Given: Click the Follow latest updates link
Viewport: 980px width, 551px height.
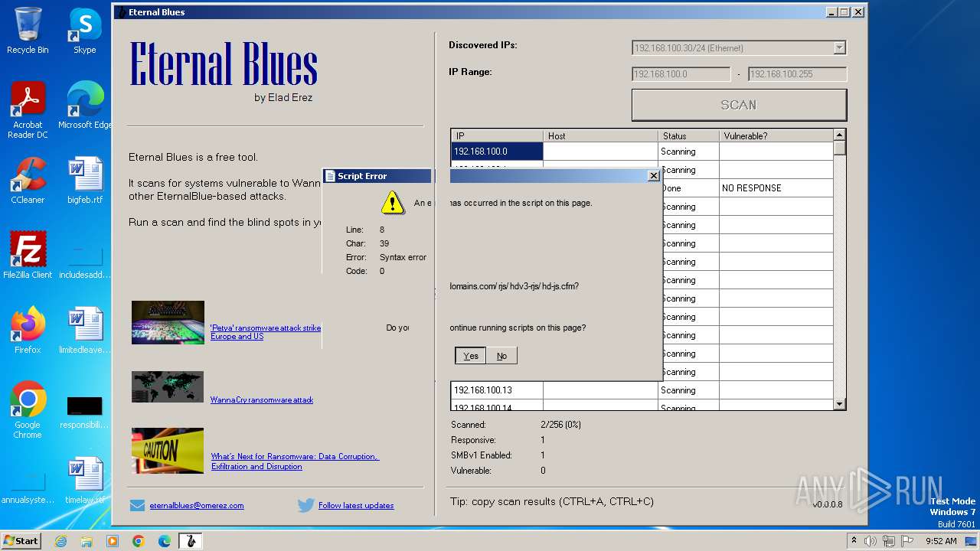Looking at the screenshot, I should 356,506.
